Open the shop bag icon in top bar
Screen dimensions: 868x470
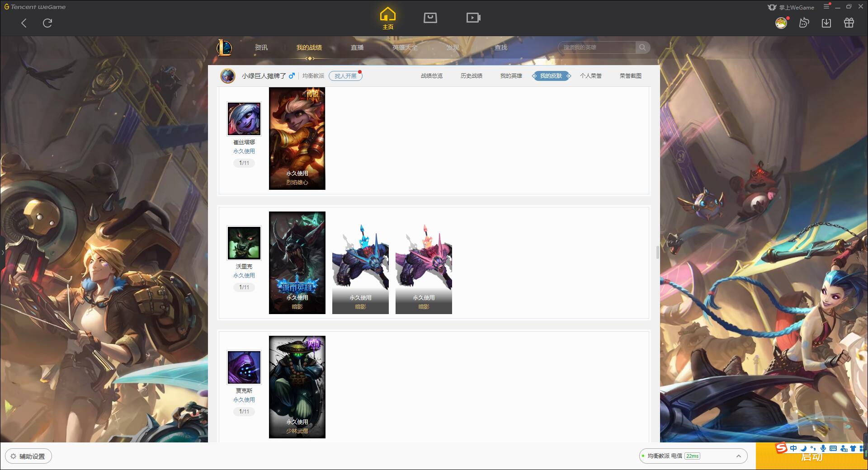(430, 18)
